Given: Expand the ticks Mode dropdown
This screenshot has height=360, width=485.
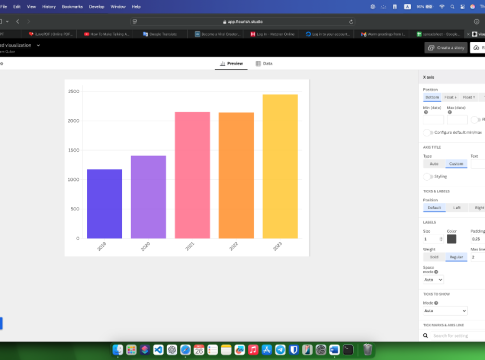Looking at the screenshot, I should click(x=445, y=311).
